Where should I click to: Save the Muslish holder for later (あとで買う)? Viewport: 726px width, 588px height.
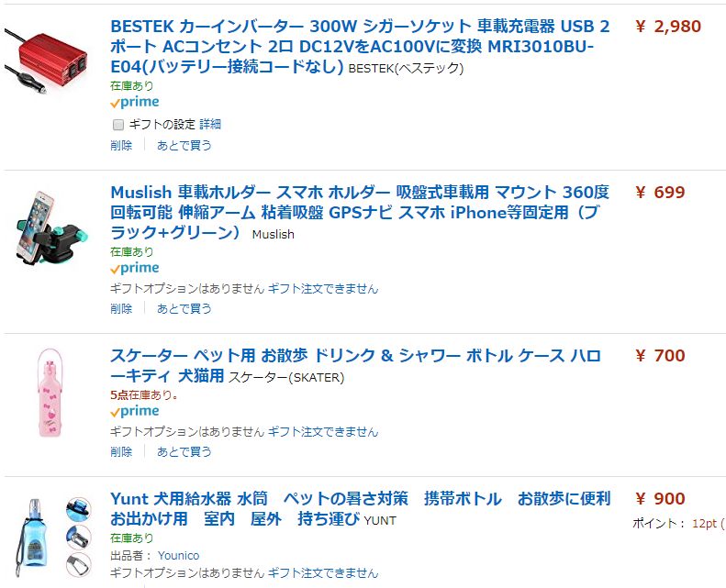(x=184, y=309)
